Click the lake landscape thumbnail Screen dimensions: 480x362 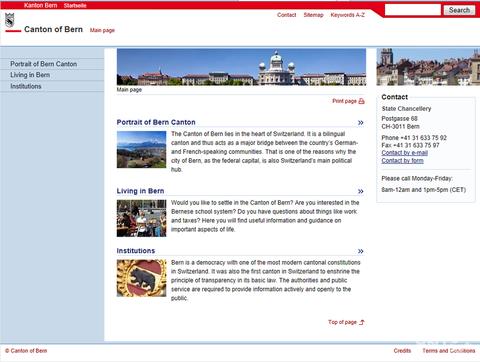(x=141, y=149)
